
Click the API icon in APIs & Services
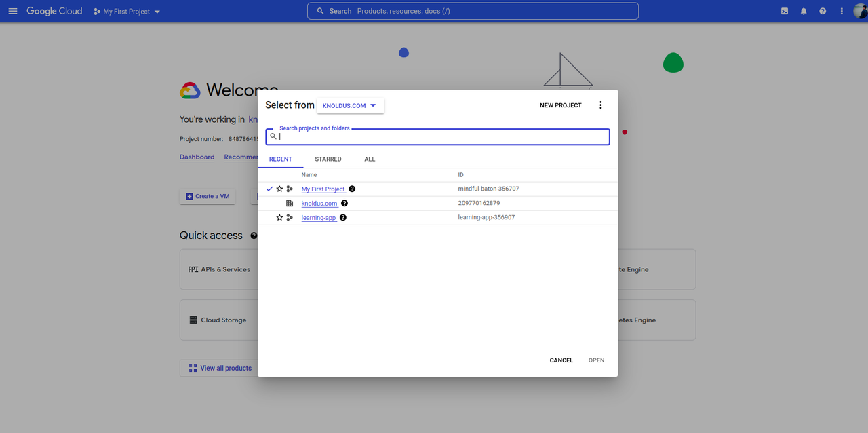click(193, 269)
